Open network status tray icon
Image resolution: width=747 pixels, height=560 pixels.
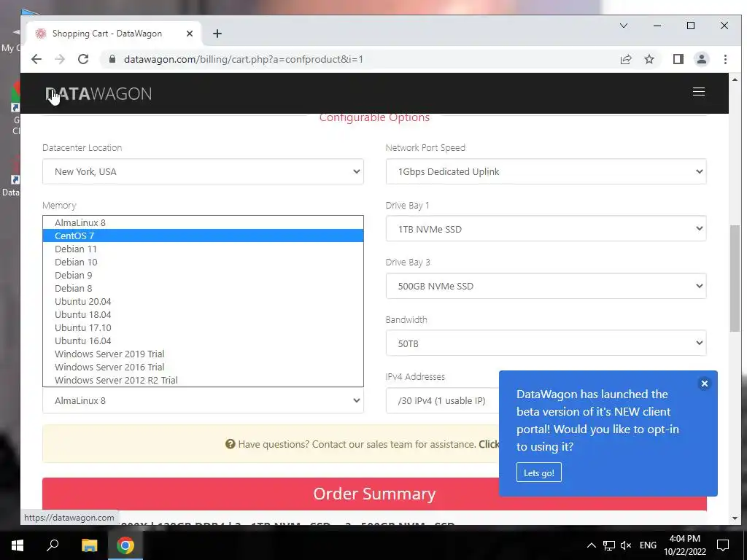[608, 545]
